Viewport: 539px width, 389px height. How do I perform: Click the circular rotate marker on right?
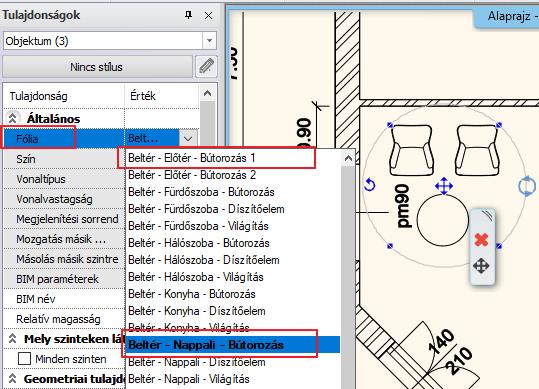(527, 187)
